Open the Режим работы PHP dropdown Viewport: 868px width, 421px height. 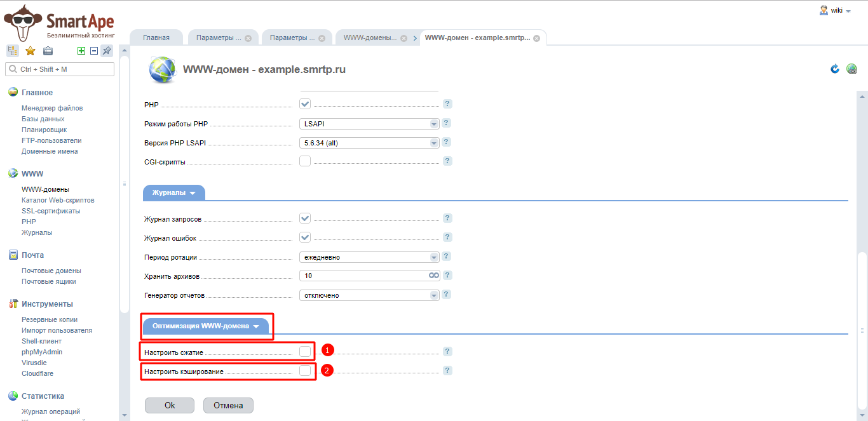pos(369,124)
